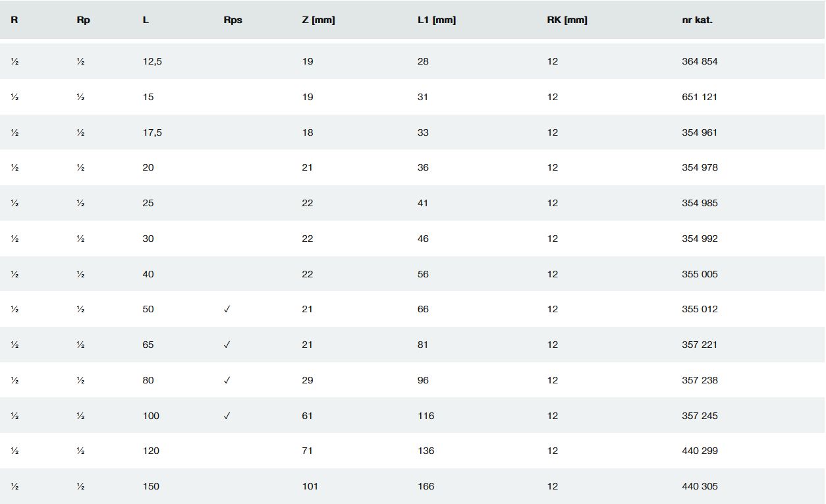Viewport: 826px width, 504px height.
Task: Click the L value 120 cell
Action: coord(151,451)
